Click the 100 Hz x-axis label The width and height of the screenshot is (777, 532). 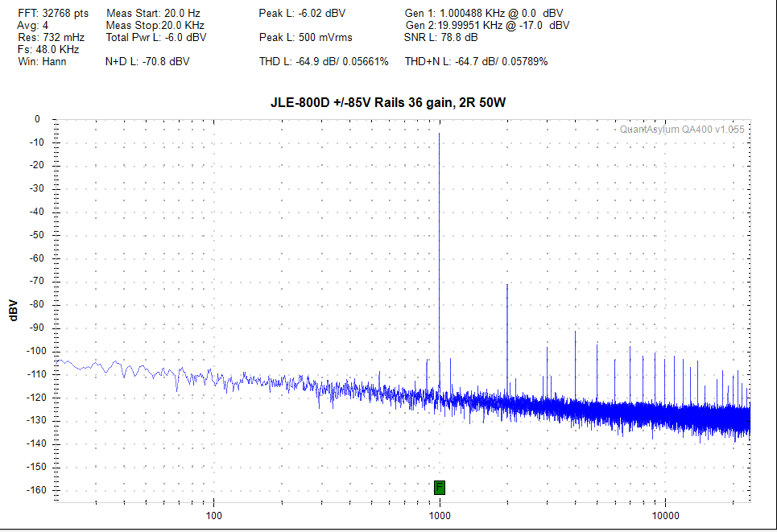coord(213,516)
